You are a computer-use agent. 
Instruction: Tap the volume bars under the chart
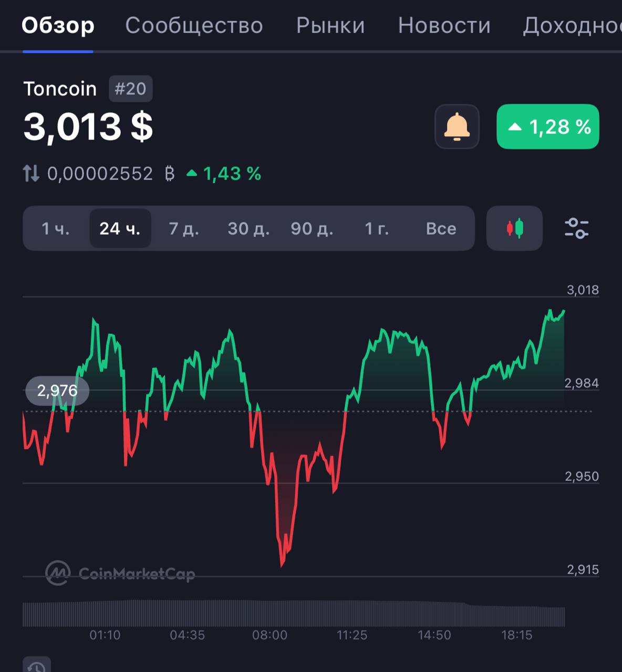294,613
